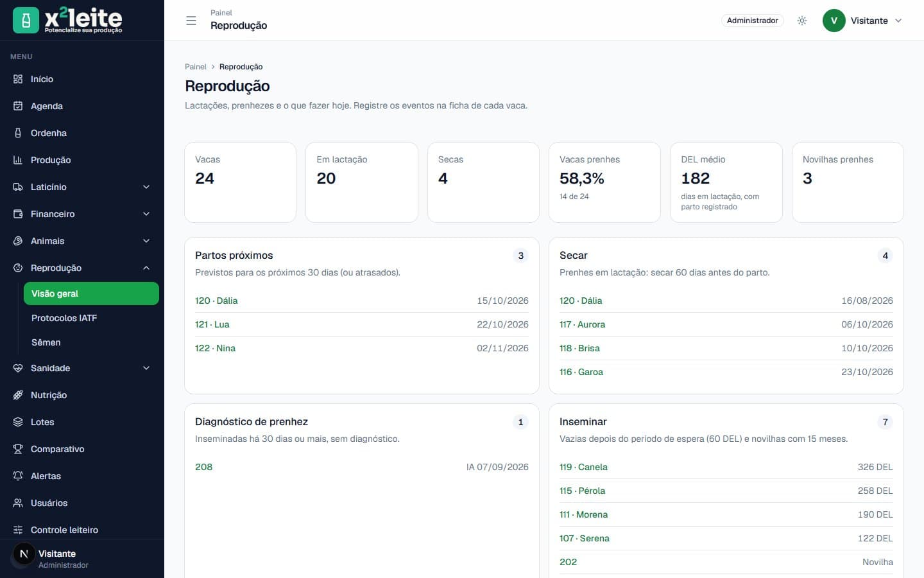Click the Vacas prenhes 58,3% card
Screen dimensions: 924x578
604,182
